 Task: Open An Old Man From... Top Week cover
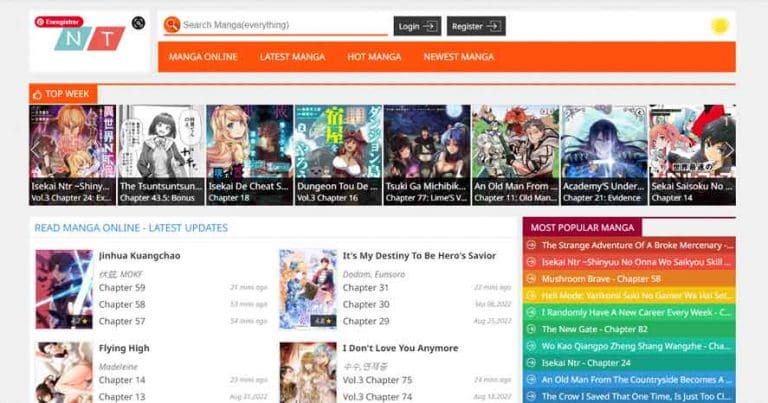515,155
